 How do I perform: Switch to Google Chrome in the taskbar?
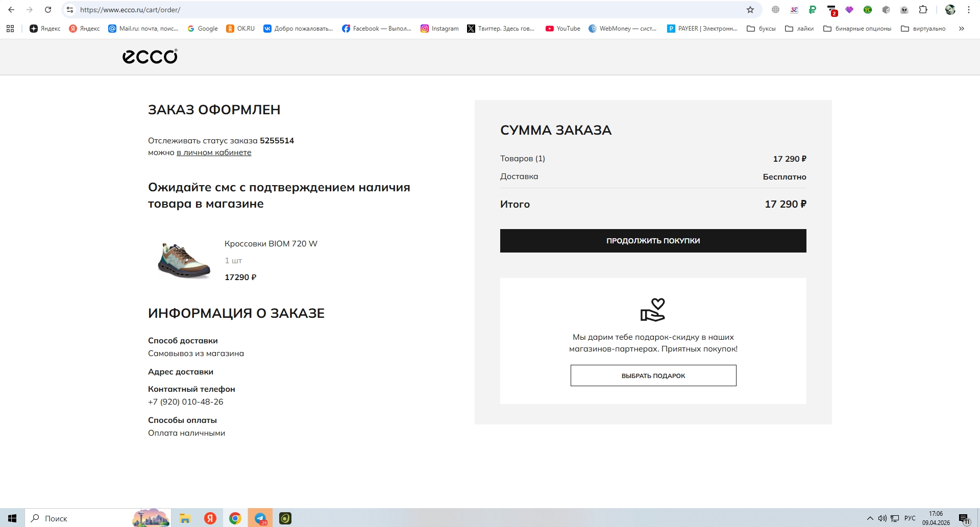point(235,518)
